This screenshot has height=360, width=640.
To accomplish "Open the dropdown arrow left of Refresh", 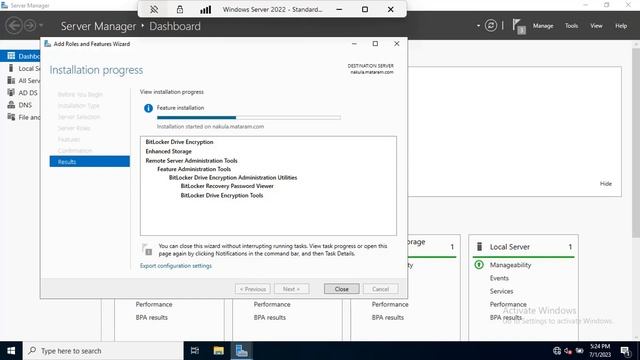I will point(478,26).
